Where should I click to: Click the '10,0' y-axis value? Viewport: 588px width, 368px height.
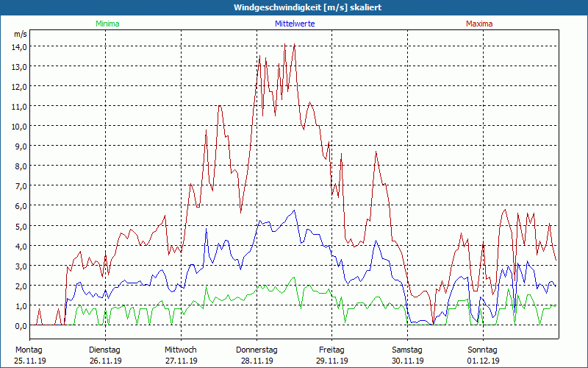click(x=20, y=127)
